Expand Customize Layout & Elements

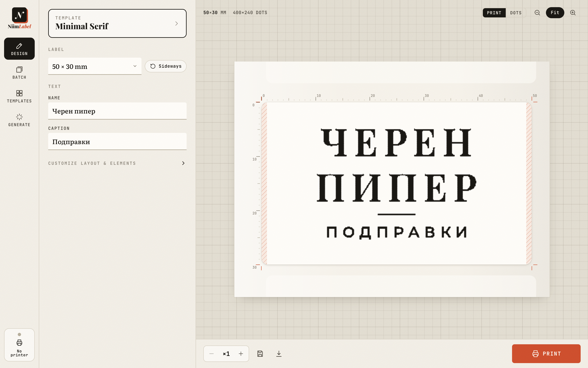pos(117,163)
